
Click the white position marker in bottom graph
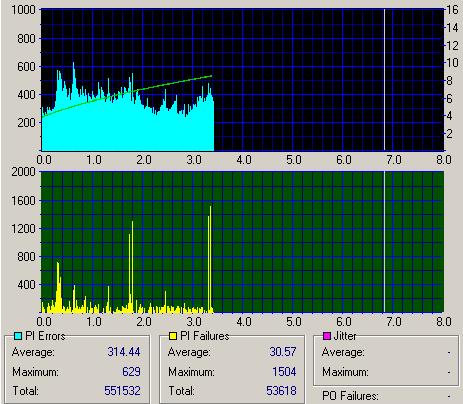pyautogui.click(x=384, y=242)
